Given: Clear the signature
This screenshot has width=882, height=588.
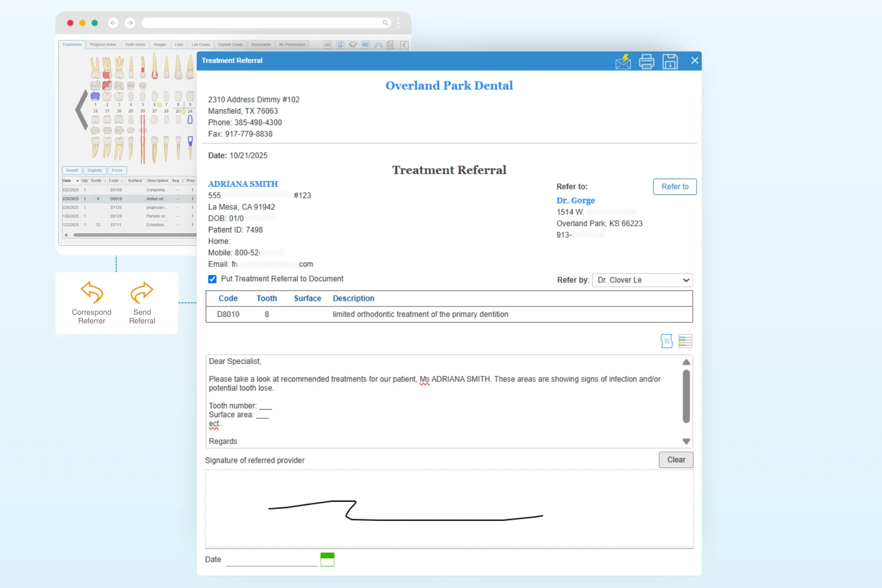Looking at the screenshot, I should tap(676, 460).
